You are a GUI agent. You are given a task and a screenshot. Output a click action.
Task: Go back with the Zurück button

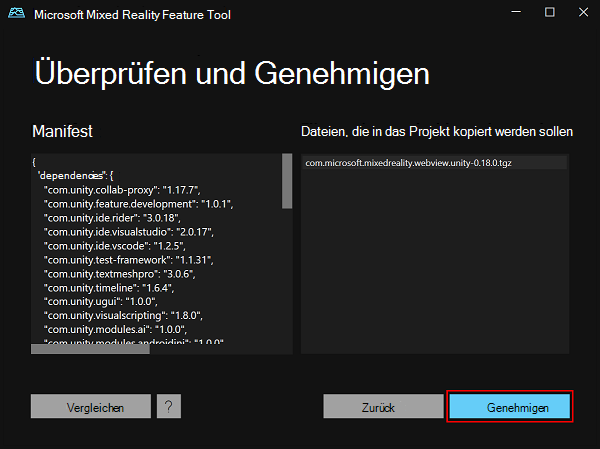click(383, 407)
